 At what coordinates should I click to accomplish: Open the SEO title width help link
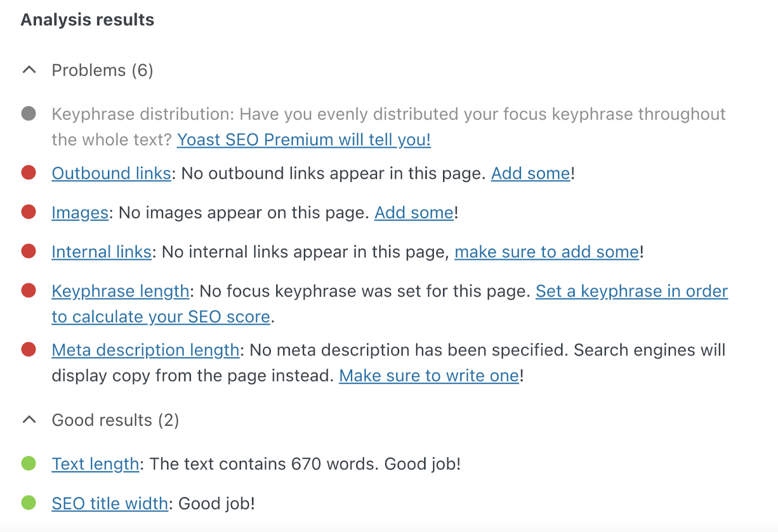[x=109, y=503]
